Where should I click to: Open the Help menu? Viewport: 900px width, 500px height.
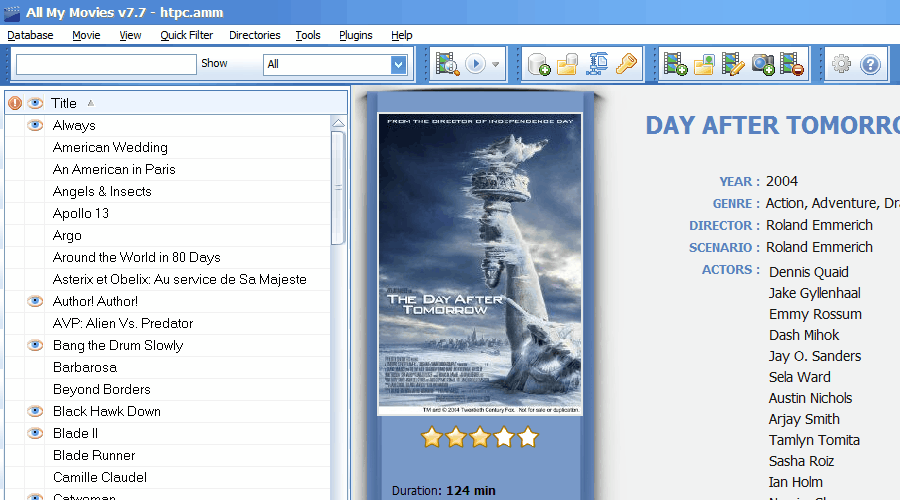402,35
